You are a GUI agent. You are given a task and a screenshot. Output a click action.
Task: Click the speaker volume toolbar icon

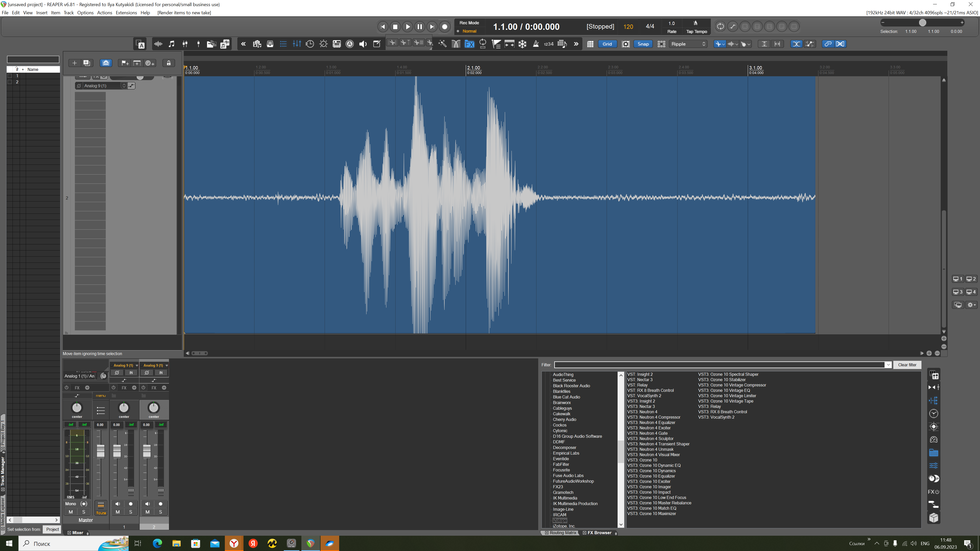(x=363, y=44)
